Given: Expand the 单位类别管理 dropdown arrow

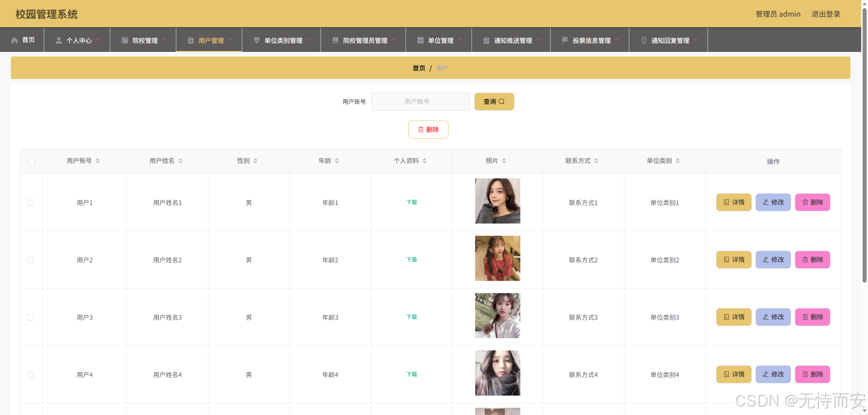Looking at the screenshot, I should point(309,40).
